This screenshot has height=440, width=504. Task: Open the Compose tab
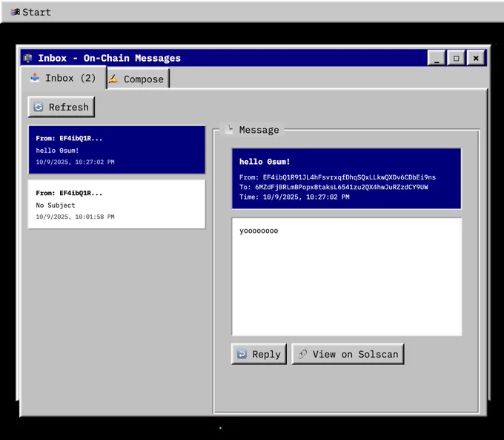tap(138, 79)
